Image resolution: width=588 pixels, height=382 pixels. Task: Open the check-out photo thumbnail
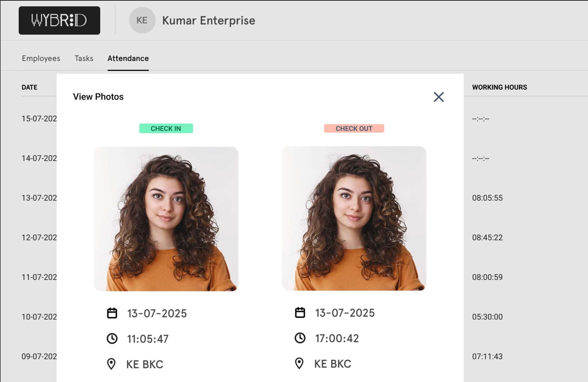tap(354, 218)
